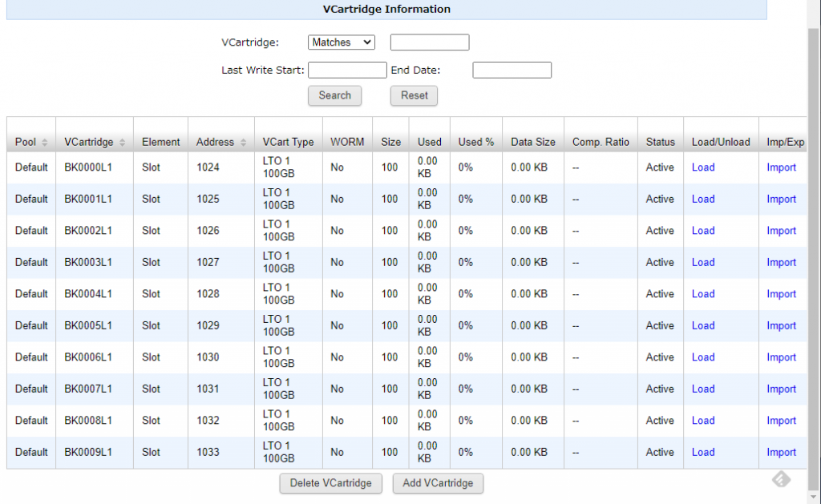Import cartridge BK0008L1
821x504 pixels.
click(781, 421)
